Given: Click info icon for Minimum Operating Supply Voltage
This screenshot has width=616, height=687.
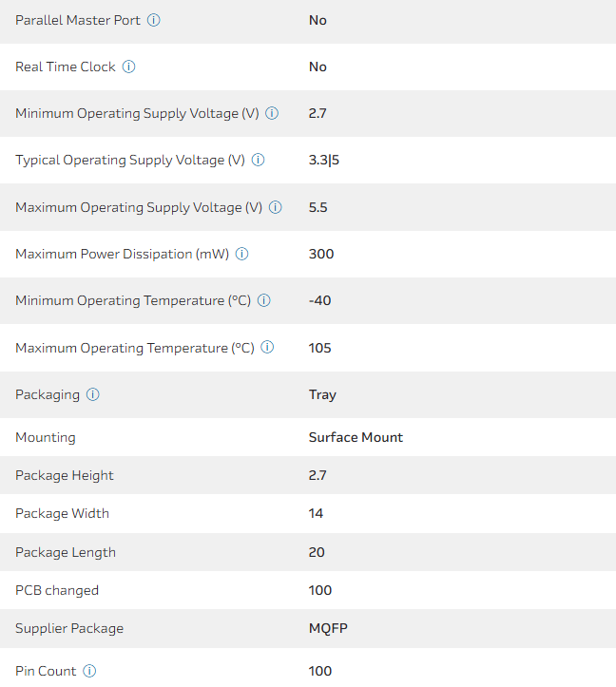Looking at the screenshot, I should pyautogui.click(x=272, y=114).
